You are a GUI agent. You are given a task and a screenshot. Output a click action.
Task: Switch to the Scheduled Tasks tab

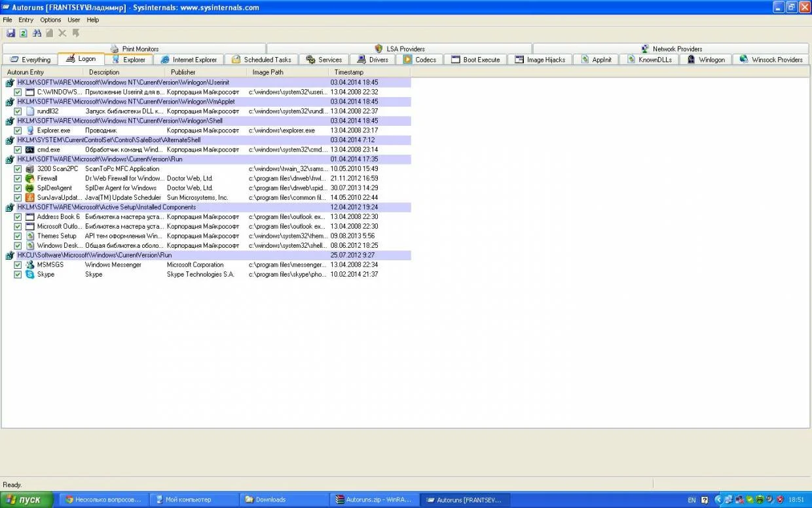tap(261, 60)
